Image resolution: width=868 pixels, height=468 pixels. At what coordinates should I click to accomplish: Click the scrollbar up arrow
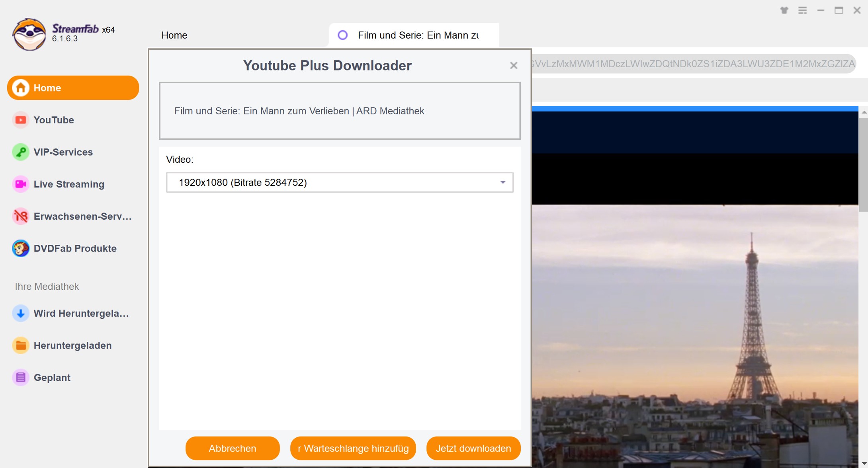[863, 112]
